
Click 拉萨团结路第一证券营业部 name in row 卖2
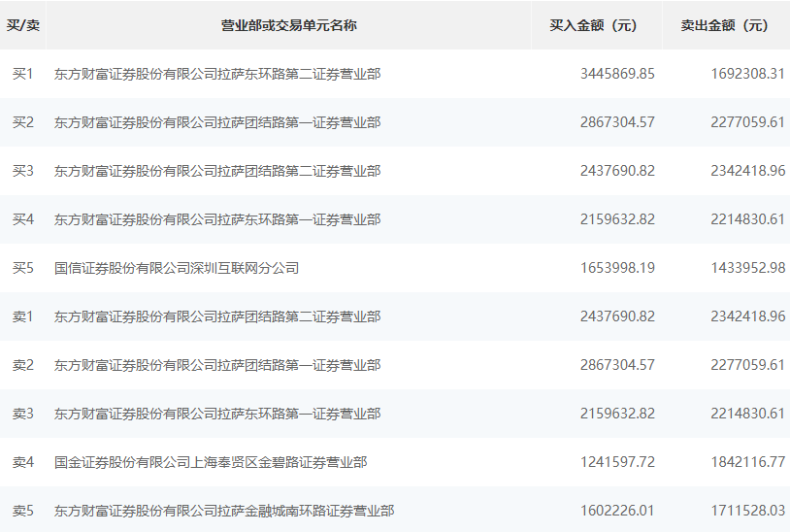(217, 365)
